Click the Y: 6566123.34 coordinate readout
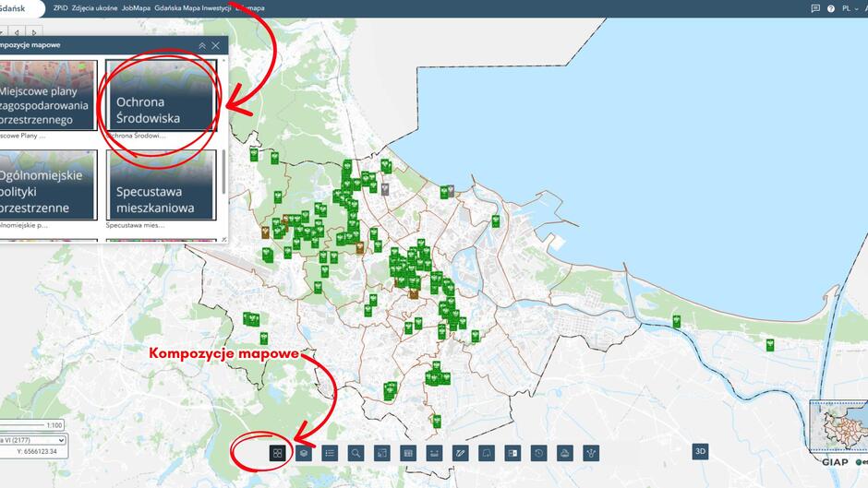Screen dimensions: 868x488 pos(37,451)
